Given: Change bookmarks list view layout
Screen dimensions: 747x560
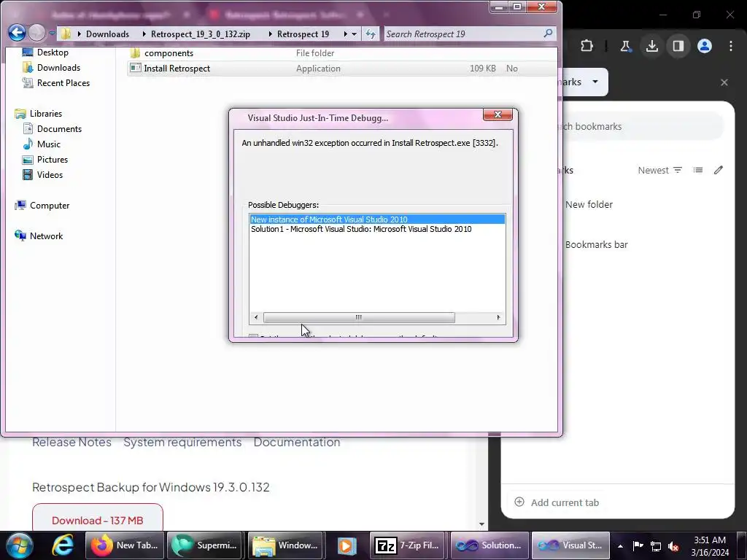Looking at the screenshot, I should point(698,170).
